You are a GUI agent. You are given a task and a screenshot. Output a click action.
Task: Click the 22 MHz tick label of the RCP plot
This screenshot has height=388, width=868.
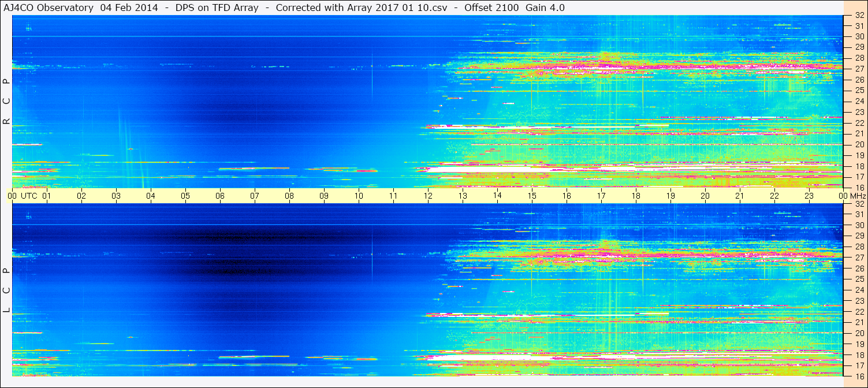tap(859, 123)
